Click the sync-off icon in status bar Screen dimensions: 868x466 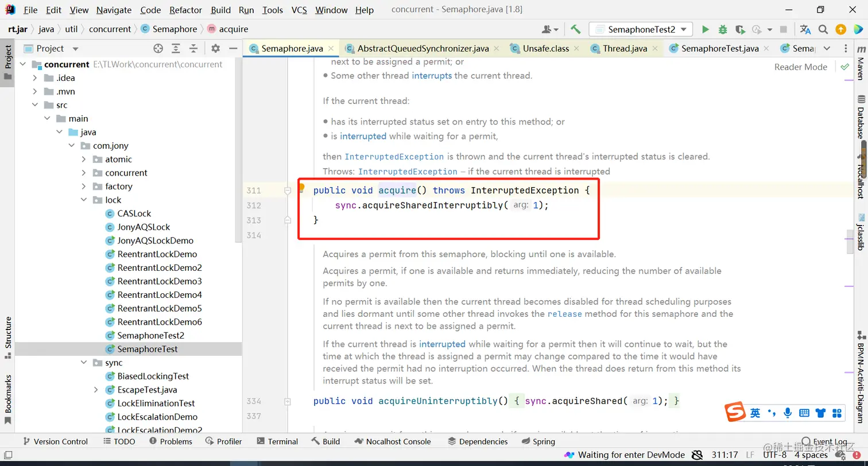[697, 455]
